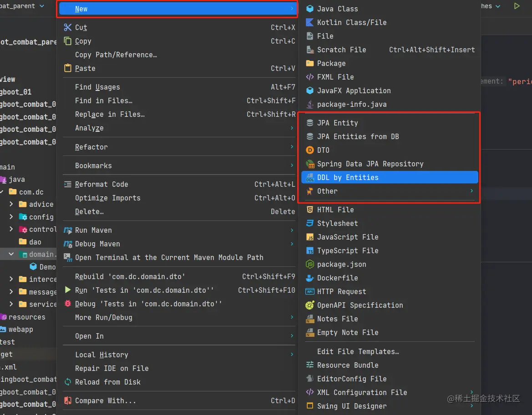
Task: Choose XML Configuration File entry
Action: click(390, 392)
